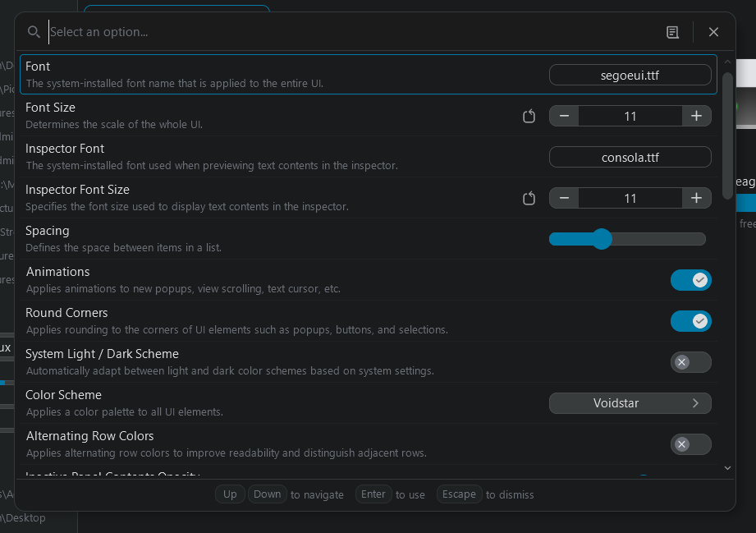Open the Voidstar color scheme dropdown

coord(630,403)
